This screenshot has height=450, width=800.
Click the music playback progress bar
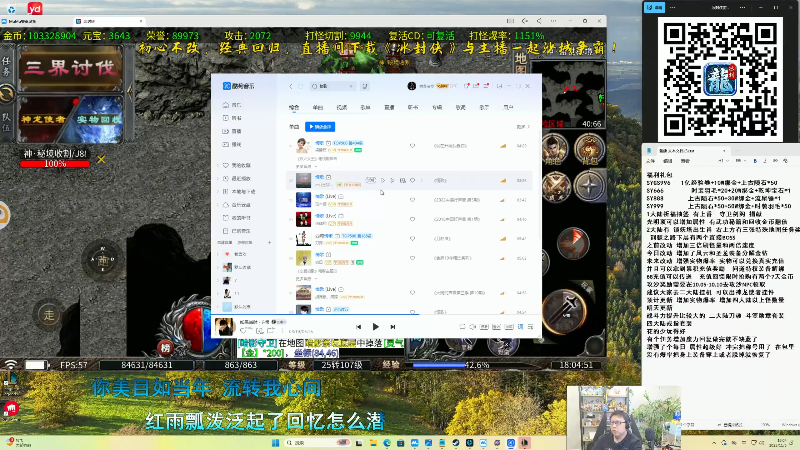[x=377, y=314]
